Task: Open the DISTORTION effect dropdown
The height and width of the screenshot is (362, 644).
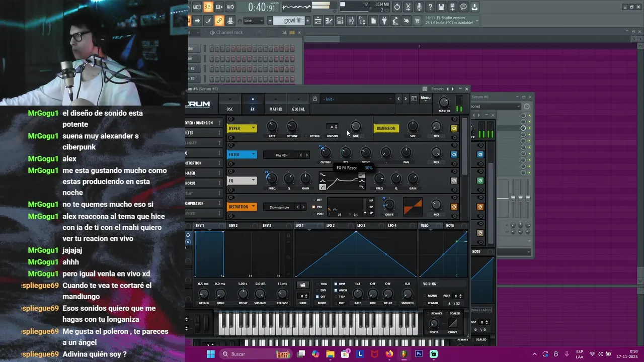Action: coord(243,207)
